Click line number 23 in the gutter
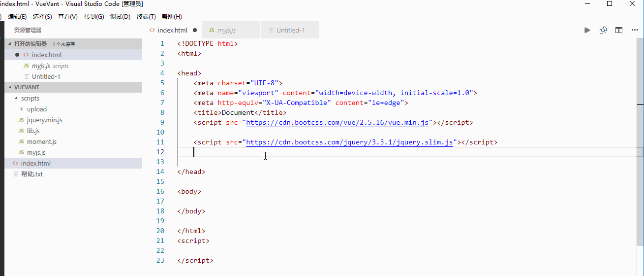The width and height of the screenshot is (644, 276). click(x=160, y=260)
